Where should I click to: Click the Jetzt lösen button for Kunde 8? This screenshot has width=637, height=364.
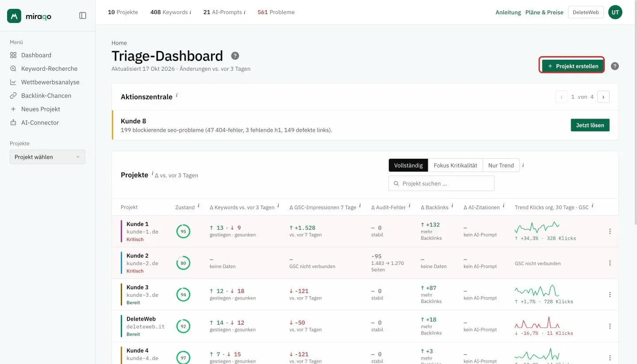pyautogui.click(x=590, y=125)
